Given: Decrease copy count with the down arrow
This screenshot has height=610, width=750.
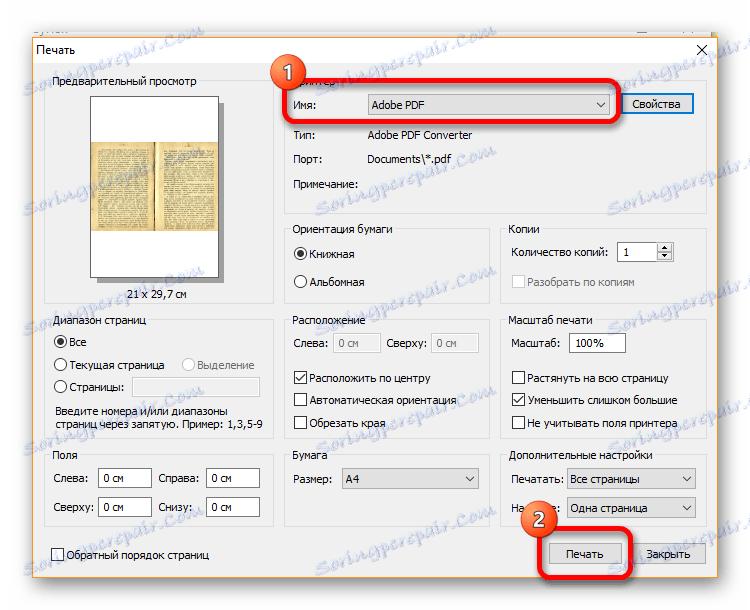Looking at the screenshot, I should point(665,256).
